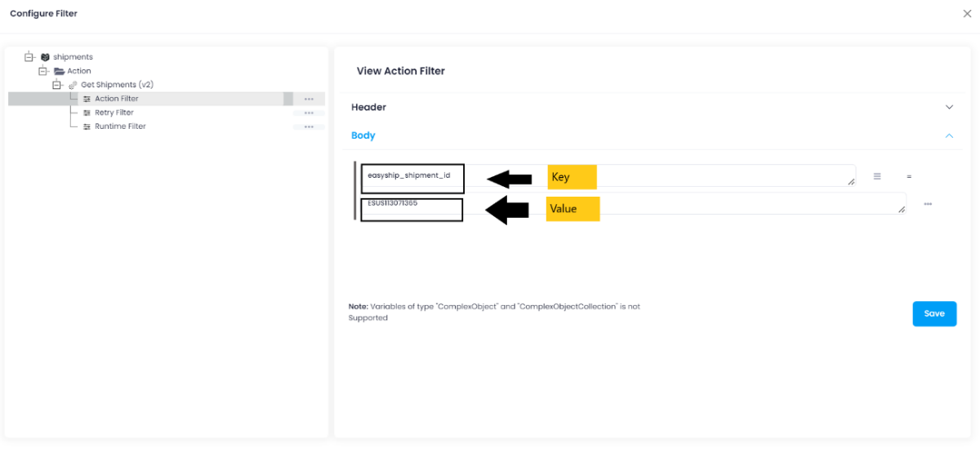The image size is (980, 461).
Task: Click the Get Shipments link icon
Action: 73,85
